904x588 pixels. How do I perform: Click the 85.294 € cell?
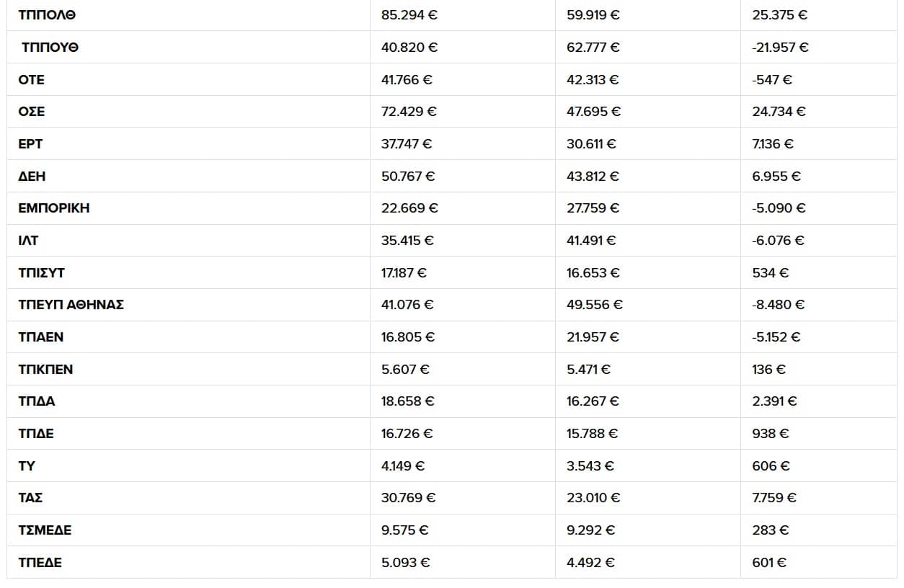point(409,15)
